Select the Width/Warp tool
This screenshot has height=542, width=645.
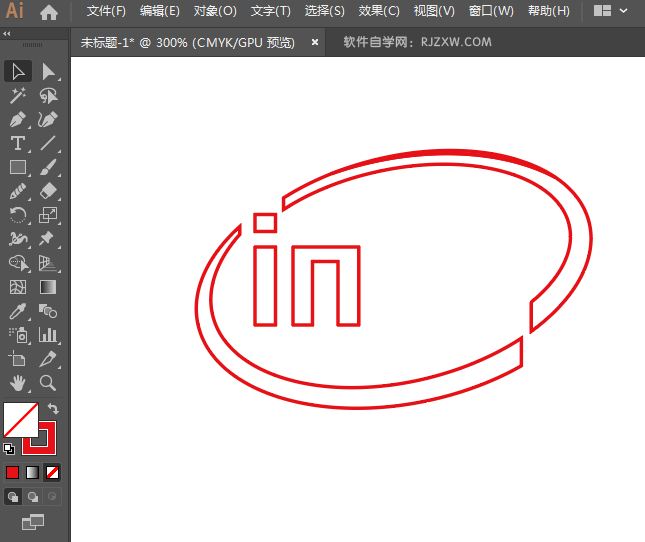[x=18, y=239]
